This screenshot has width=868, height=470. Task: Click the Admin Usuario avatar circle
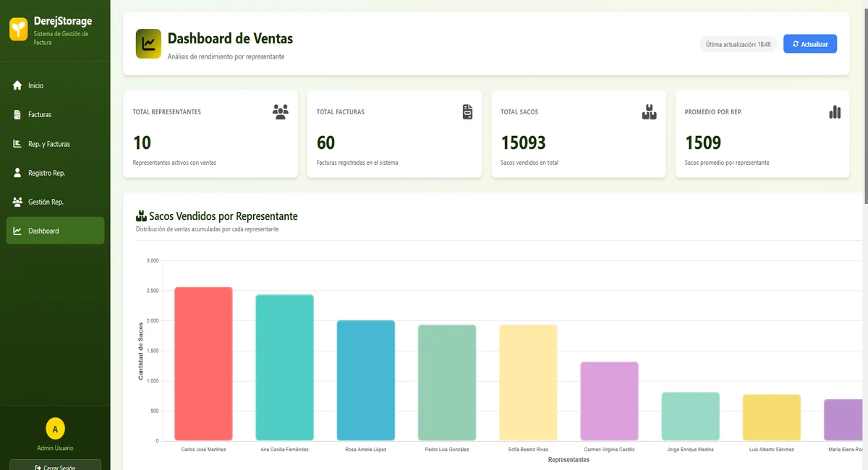click(x=55, y=429)
